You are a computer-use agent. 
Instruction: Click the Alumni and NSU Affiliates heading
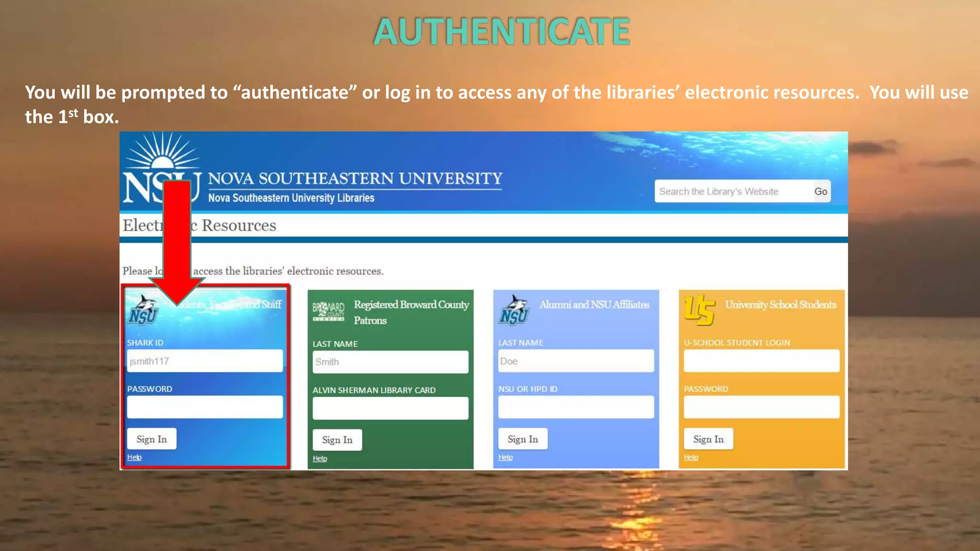pos(594,305)
